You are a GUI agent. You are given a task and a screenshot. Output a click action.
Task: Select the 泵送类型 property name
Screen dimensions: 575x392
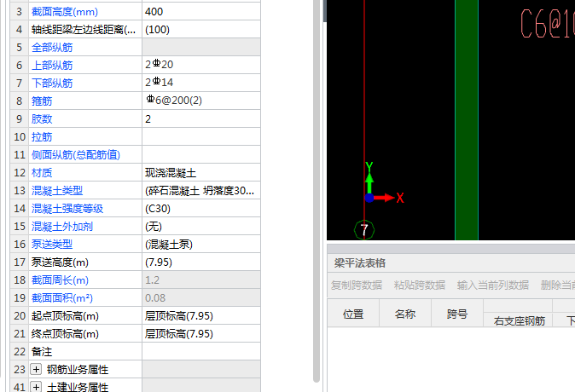(52, 245)
